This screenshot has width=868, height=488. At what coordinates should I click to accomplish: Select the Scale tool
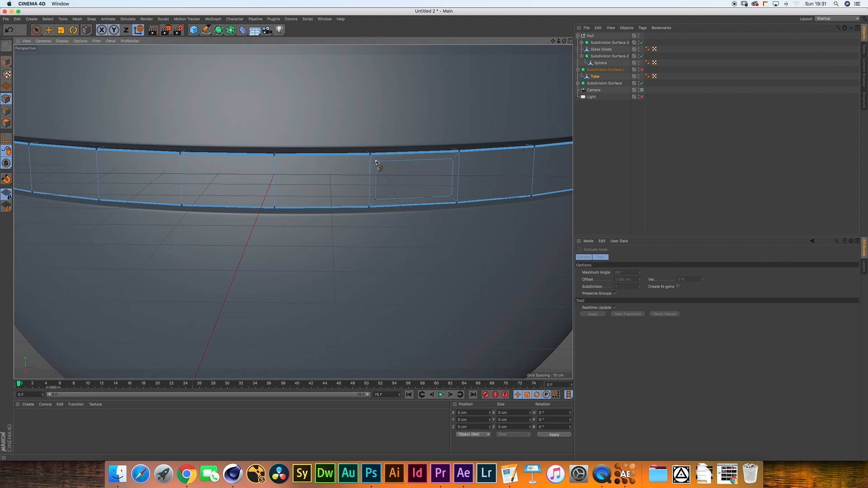(x=61, y=30)
